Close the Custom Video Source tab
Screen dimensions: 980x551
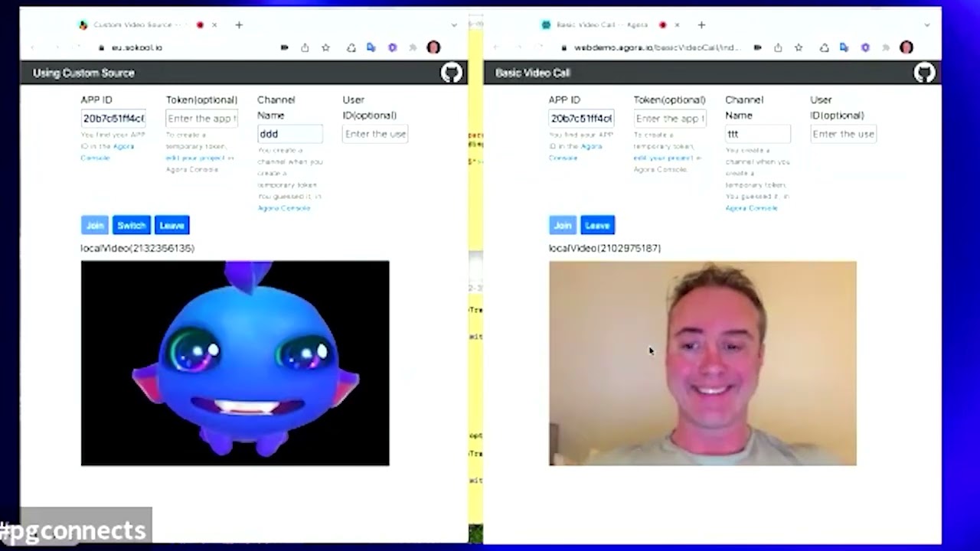(214, 25)
